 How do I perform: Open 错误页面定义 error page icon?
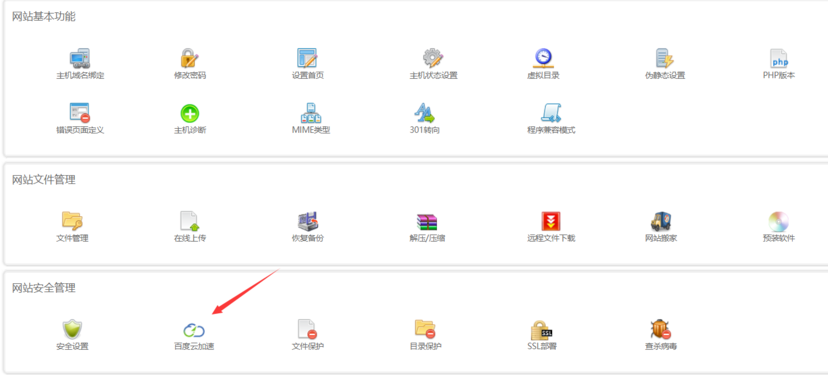(80, 113)
